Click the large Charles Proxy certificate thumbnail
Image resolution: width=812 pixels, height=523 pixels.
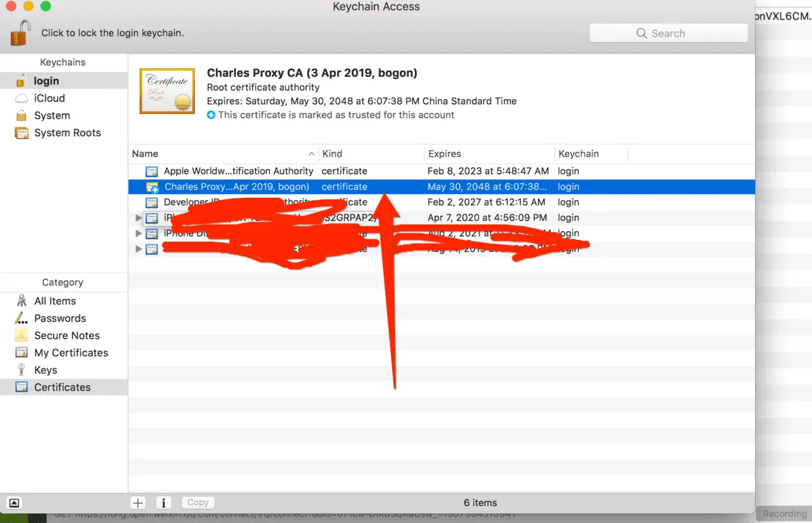[x=167, y=90]
